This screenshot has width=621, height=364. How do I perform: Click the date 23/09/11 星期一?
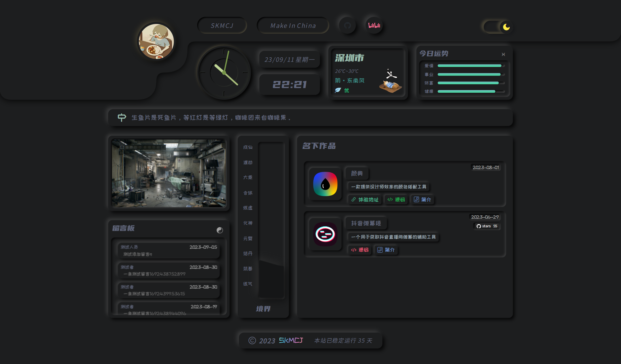289,60
